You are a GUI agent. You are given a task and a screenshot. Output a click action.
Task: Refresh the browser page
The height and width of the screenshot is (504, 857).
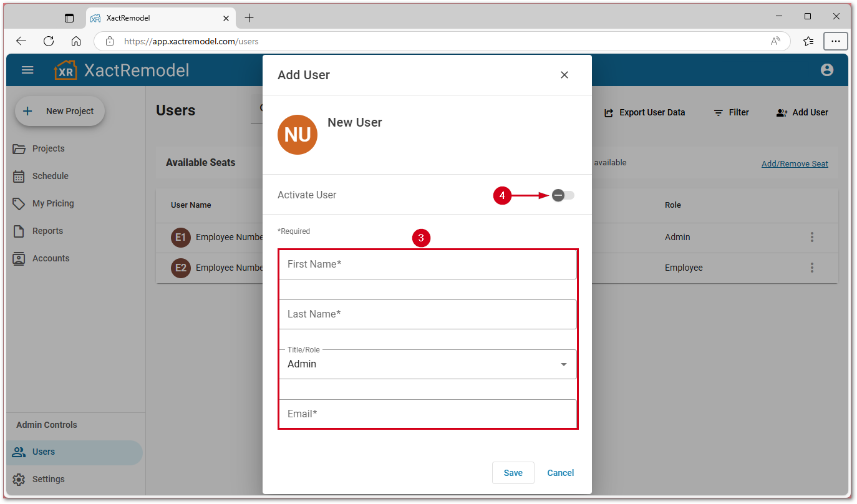pyautogui.click(x=49, y=41)
